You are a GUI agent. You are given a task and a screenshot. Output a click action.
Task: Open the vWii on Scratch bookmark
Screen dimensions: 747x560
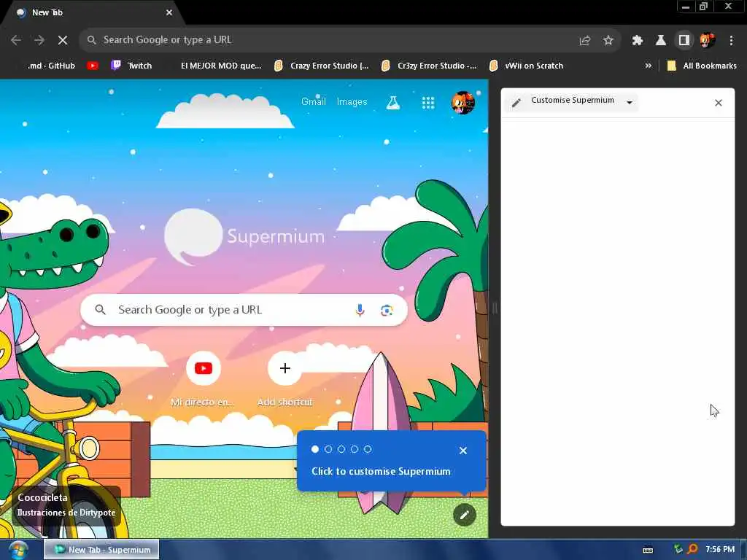click(x=527, y=66)
